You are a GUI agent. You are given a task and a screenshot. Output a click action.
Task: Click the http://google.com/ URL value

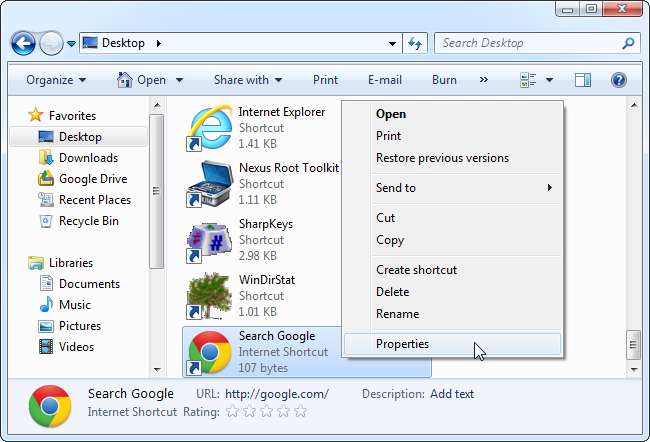pos(277,394)
